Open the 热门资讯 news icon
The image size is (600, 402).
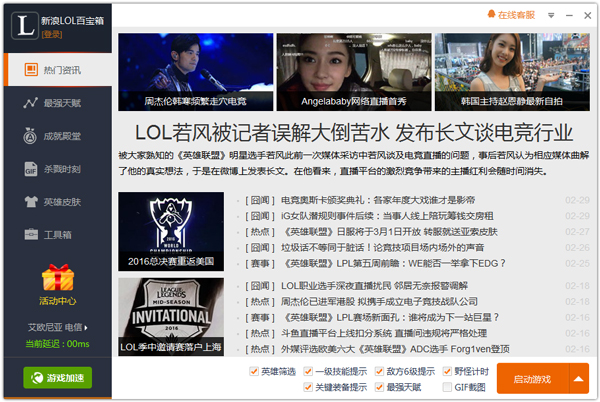31,70
